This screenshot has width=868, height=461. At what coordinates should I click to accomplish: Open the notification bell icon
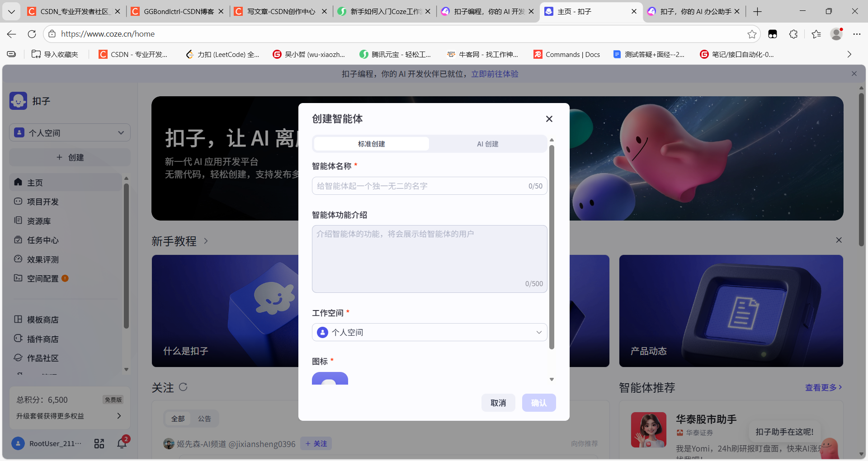(122, 443)
